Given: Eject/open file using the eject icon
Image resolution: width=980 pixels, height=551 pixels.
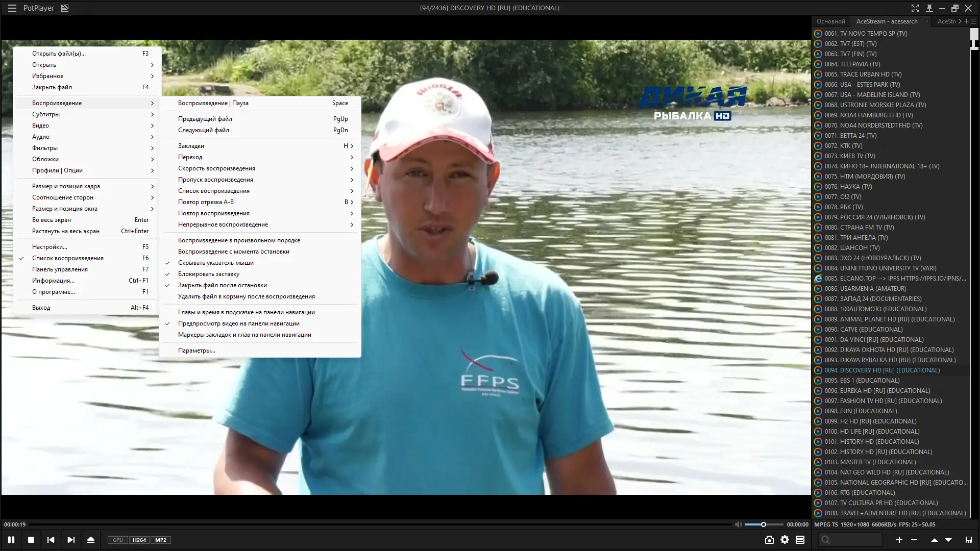Looking at the screenshot, I should 91,540.
